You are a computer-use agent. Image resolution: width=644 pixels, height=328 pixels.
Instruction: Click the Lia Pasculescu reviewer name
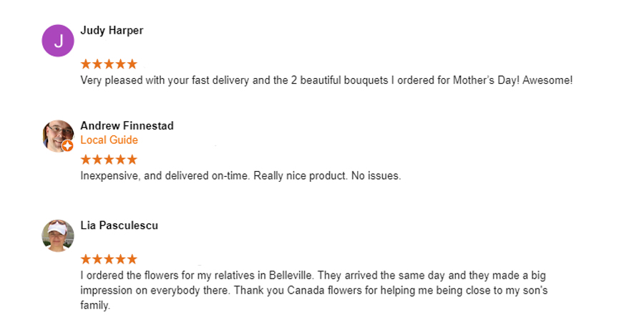pyautogui.click(x=119, y=226)
